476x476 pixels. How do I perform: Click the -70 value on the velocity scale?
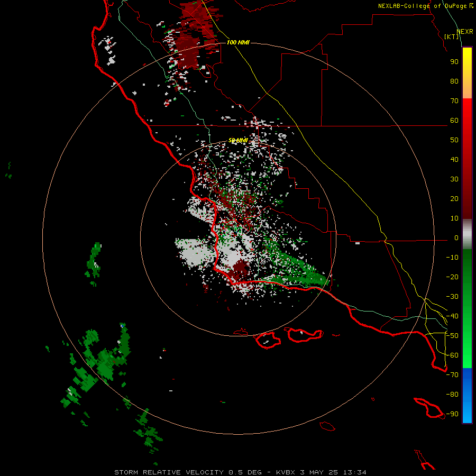452,375
